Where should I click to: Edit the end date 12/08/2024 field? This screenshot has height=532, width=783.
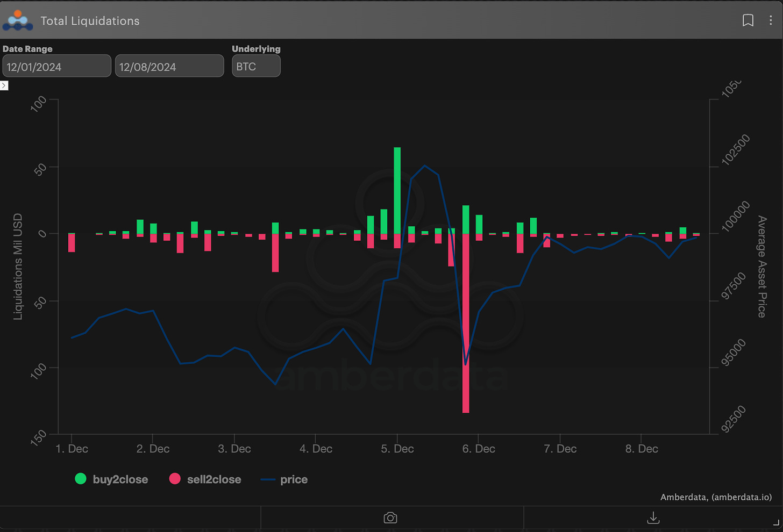[169, 66]
